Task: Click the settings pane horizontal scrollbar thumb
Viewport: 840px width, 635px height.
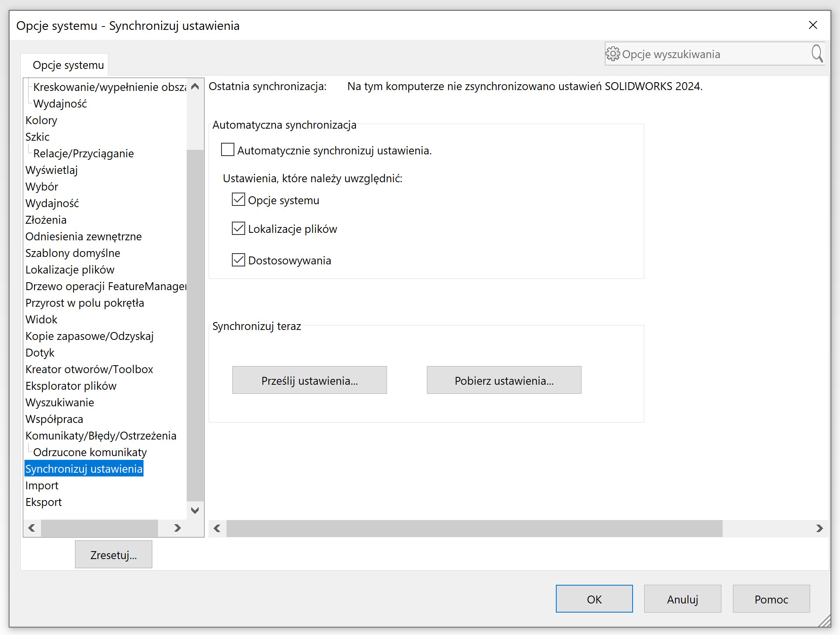Action: (474, 528)
